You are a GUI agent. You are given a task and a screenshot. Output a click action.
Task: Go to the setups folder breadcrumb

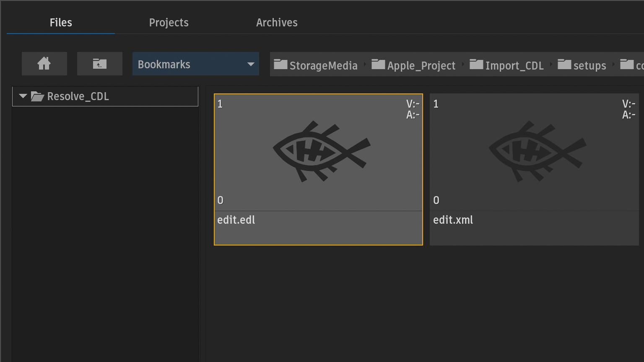click(x=582, y=65)
